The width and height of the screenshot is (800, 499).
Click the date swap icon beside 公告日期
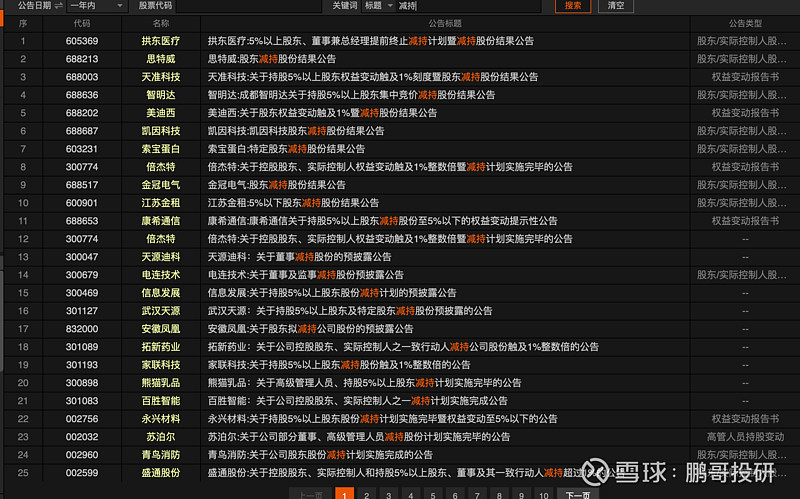point(59,6)
